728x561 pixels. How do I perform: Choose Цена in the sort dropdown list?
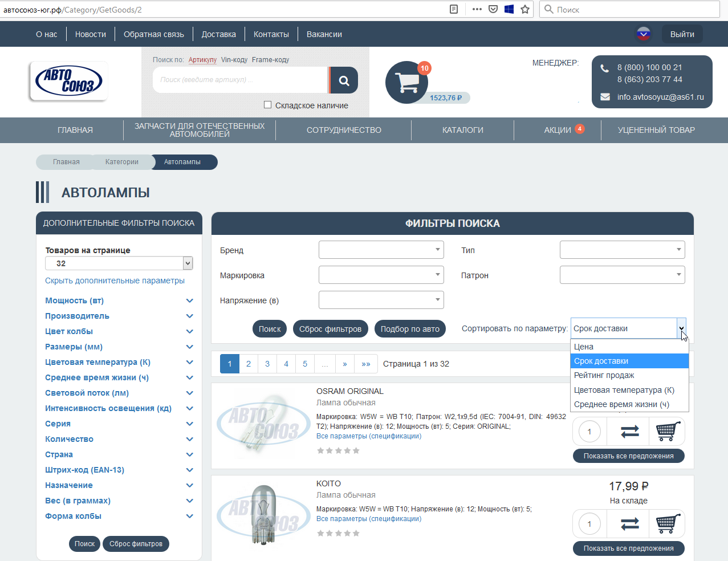point(584,347)
